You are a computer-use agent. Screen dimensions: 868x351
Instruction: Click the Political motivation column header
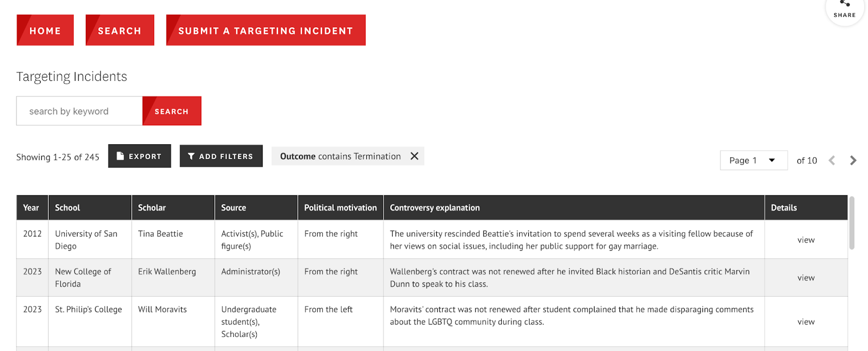341,208
